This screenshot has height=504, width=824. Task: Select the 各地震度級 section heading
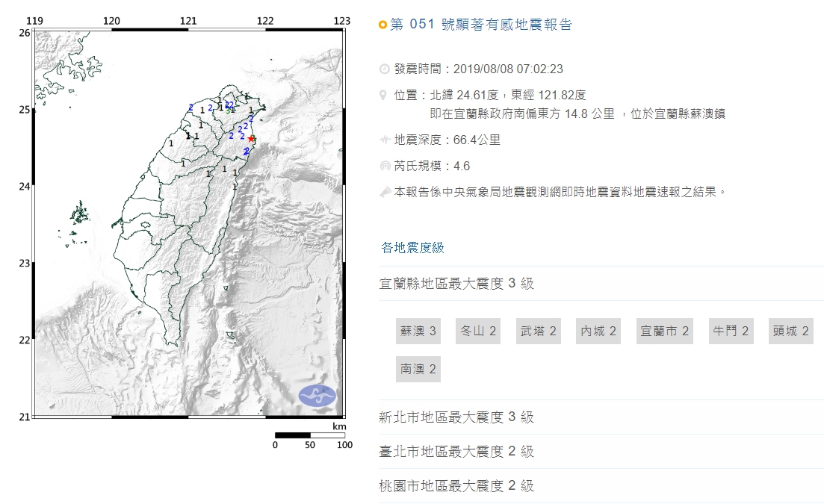pos(412,248)
